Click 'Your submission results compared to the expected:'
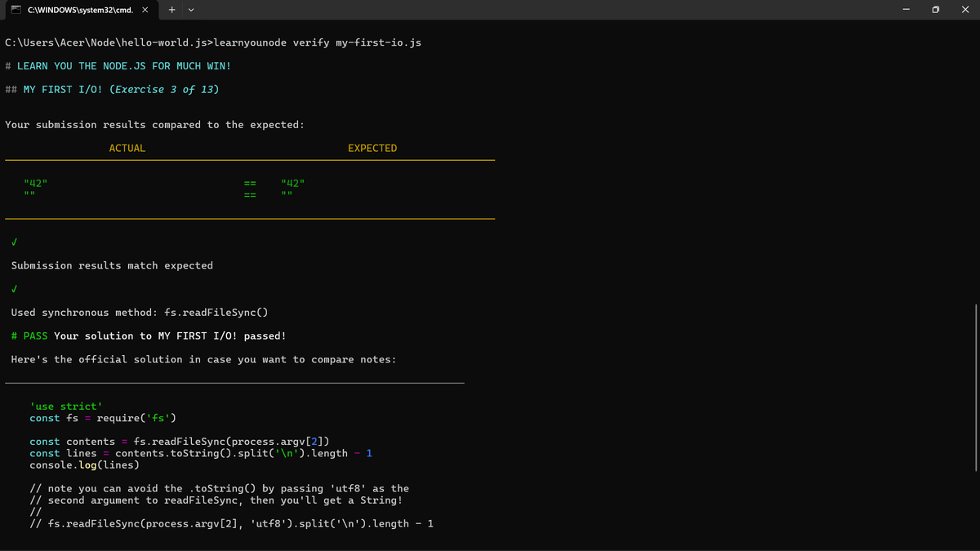 (x=154, y=124)
